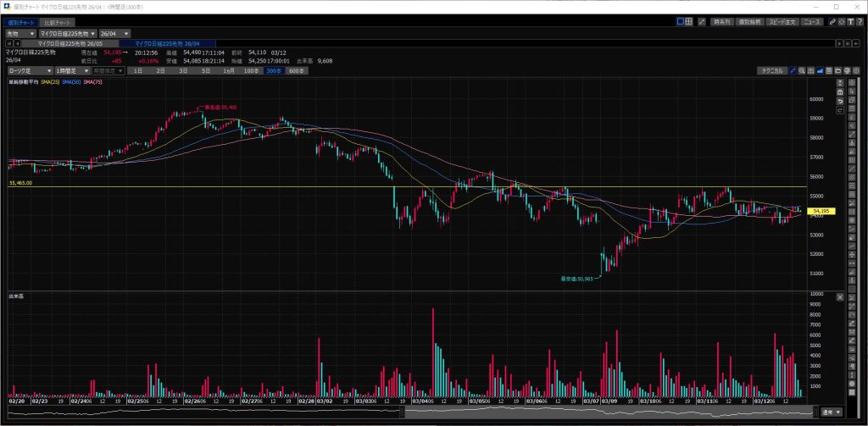Screen dimensions: 868x426
Task: Click the テクニカル button
Action: [771, 71]
